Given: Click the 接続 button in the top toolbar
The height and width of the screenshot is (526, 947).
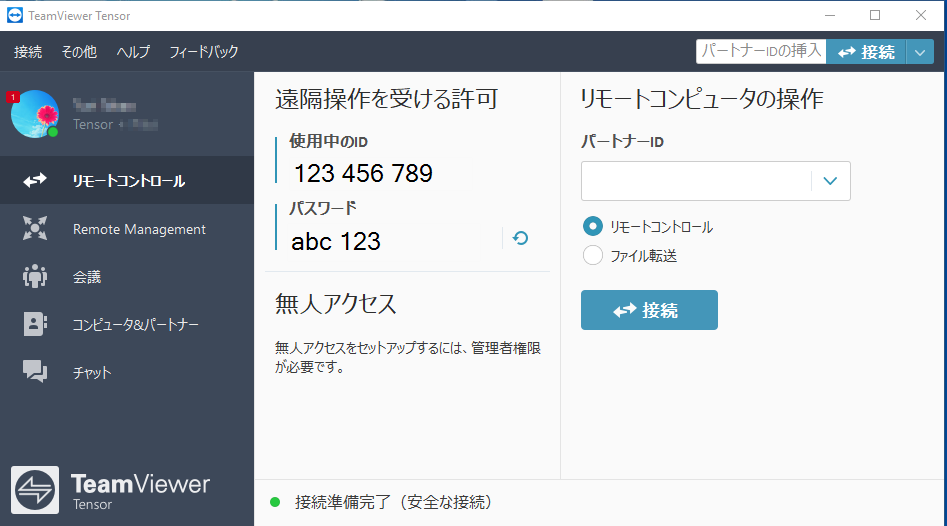Looking at the screenshot, I should pos(866,52).
